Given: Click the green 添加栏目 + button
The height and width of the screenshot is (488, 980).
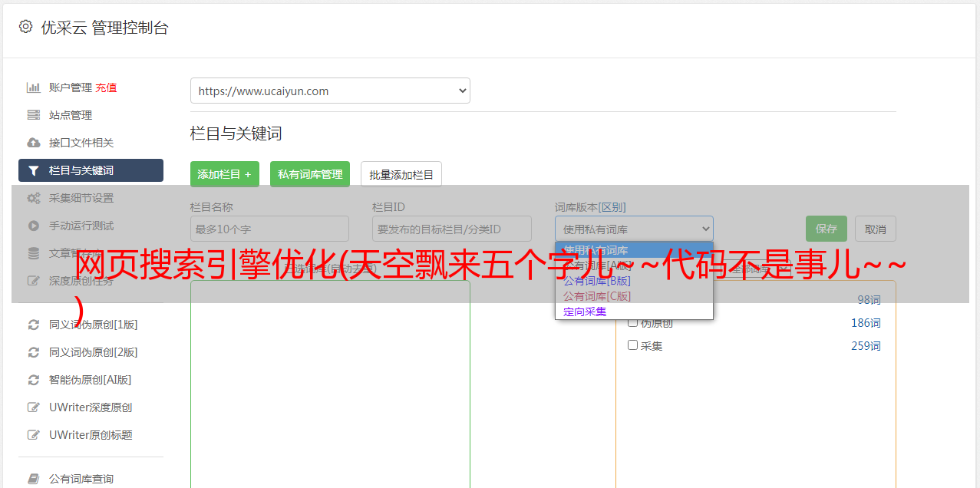Looking at the screenshot, I should tap(225, 174).
